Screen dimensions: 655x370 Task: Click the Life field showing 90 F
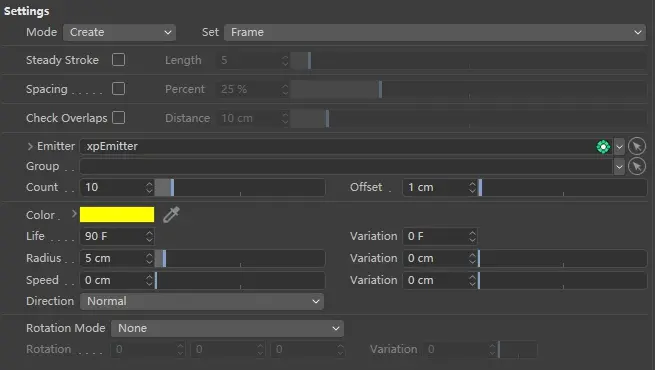point(112,236)
